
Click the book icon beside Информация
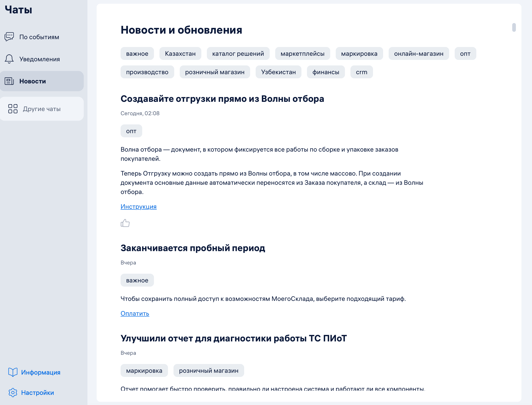(13, 372)
